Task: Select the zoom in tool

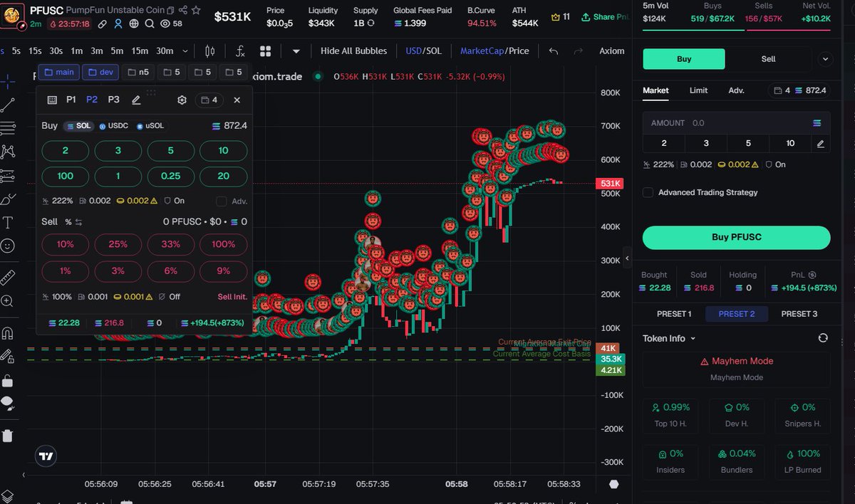Action: 8,301
